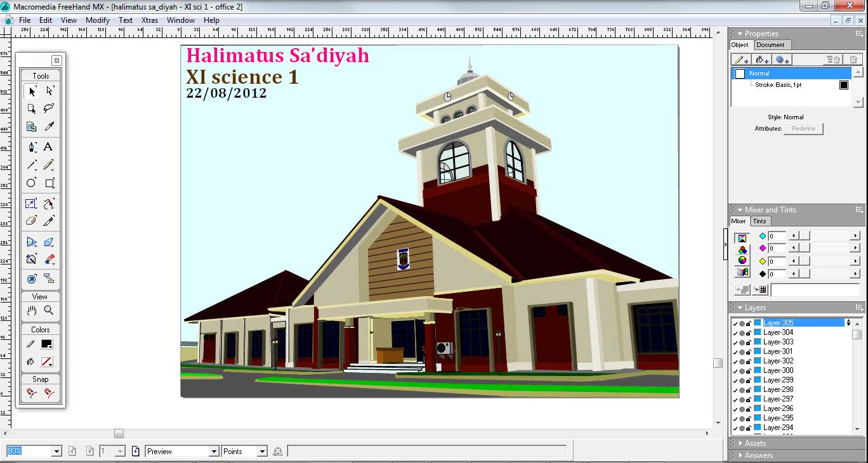
Task: Open the Layers panel options menu
Action: 859,308
